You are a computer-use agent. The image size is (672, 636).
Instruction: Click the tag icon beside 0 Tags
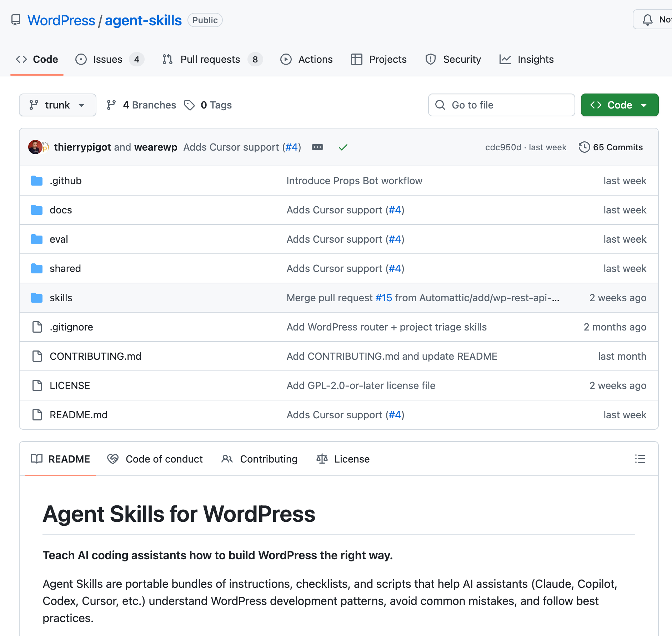[190, 105]
